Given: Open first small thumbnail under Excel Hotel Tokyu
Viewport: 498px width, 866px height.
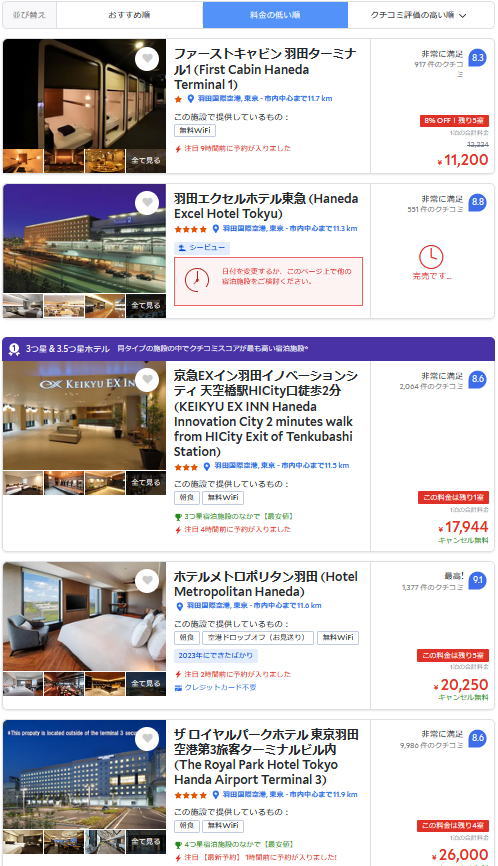Looking at the screenshot, I should [23, 306].
